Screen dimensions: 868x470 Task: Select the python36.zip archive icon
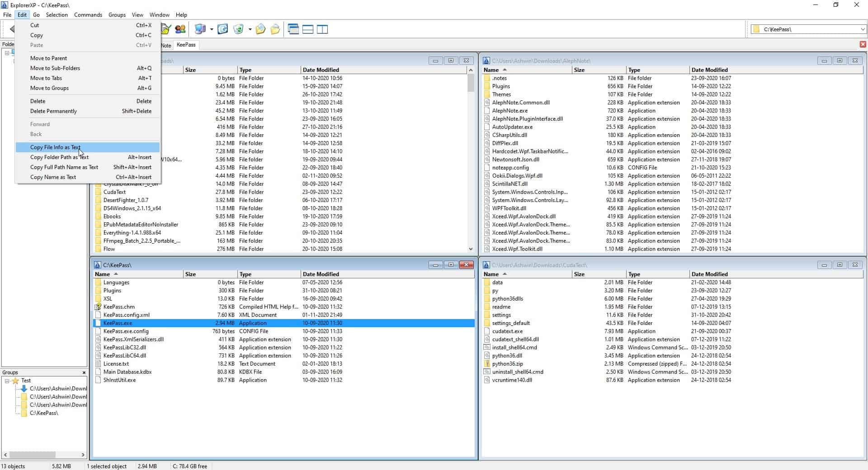click(487, 364)
